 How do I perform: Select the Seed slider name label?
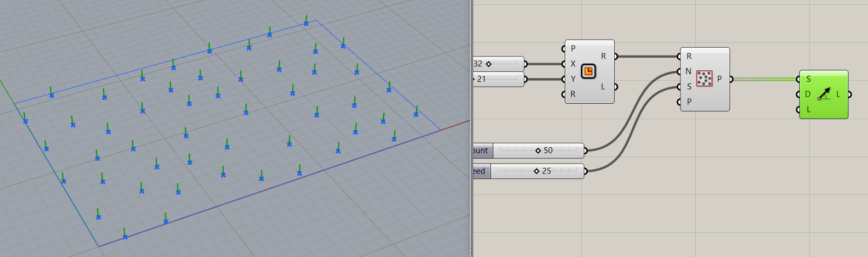click(x=480, y=171)
